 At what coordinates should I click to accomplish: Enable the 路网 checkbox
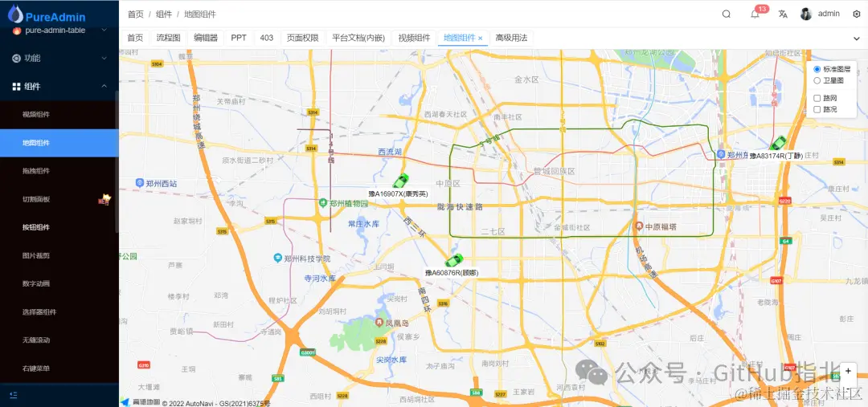[x=817, y=98]
